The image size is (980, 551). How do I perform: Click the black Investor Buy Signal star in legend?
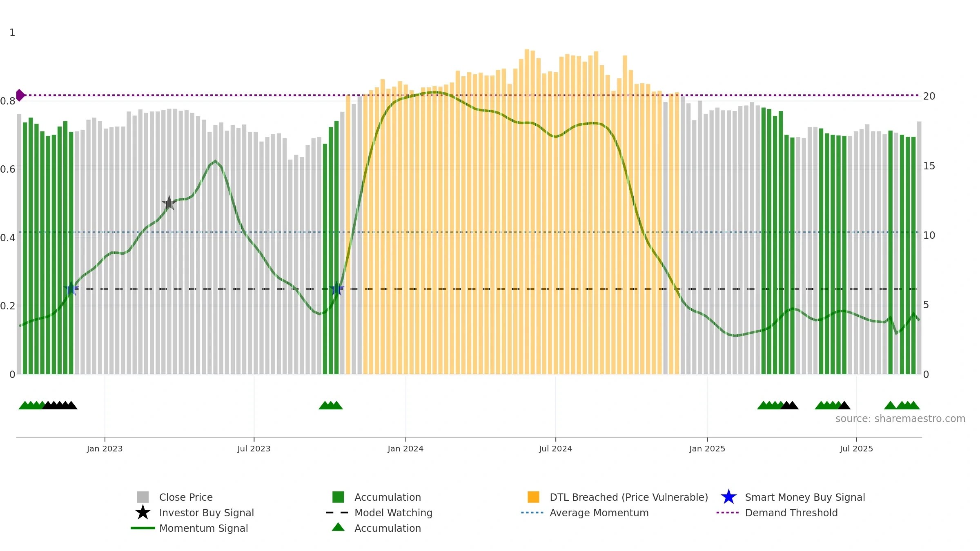pyautogui.click(x=143, y=512)
